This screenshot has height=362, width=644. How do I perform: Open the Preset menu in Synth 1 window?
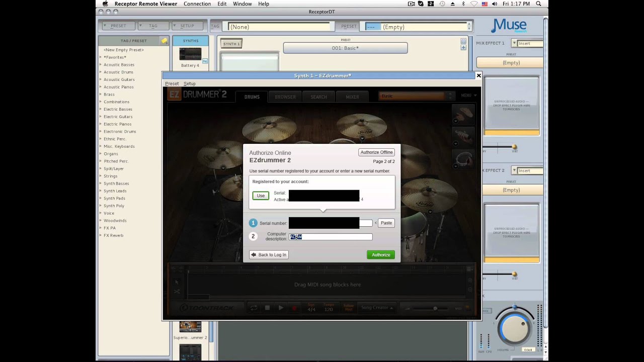[x=172, y=83]
